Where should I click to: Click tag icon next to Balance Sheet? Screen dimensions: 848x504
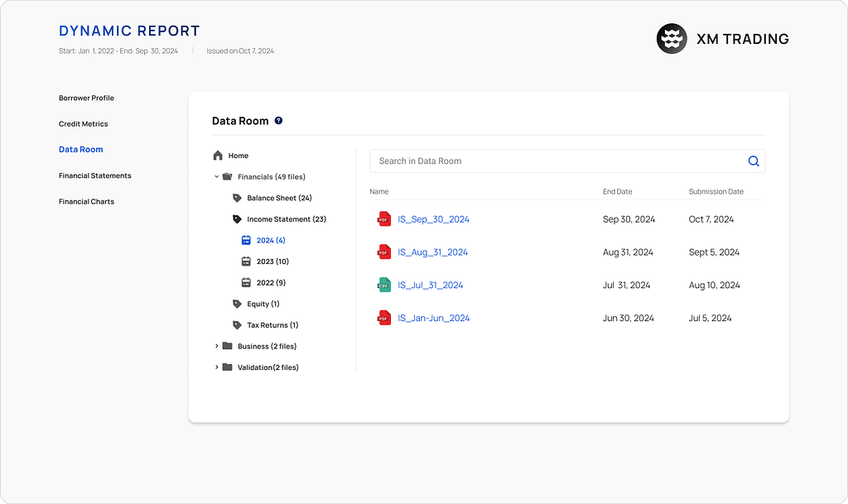coord(237,199)
